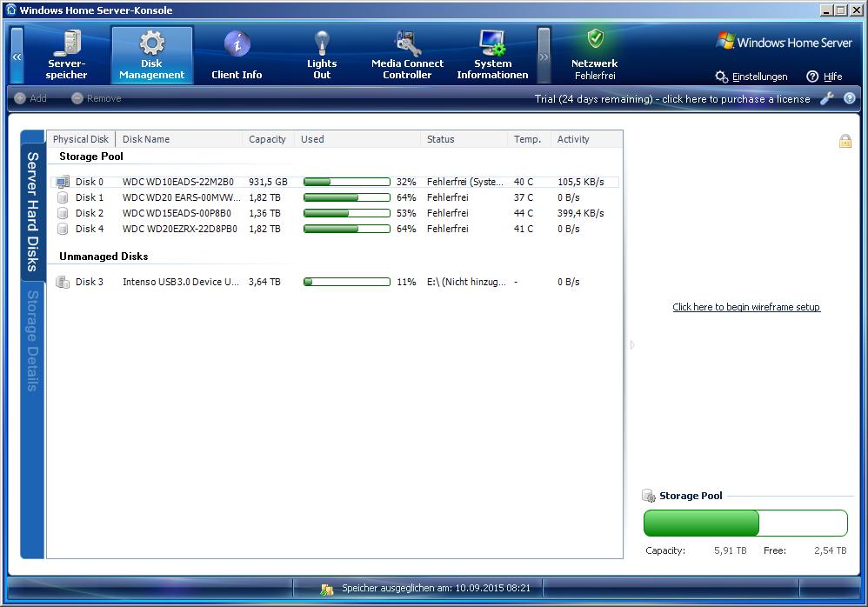The image size is (868, 607).
Task: Click the storage balancing status bar icon
Action: tap(327, 590)
